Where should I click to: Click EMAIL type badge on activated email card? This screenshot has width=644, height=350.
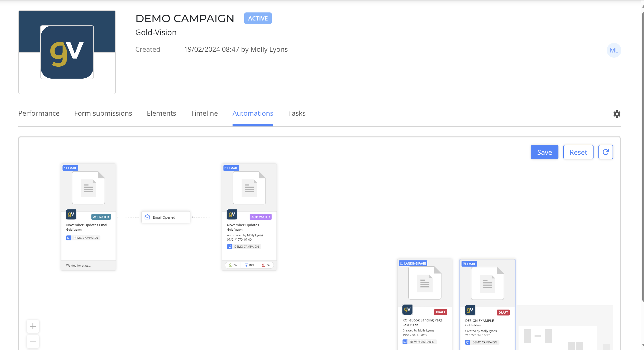click(70, 168)
